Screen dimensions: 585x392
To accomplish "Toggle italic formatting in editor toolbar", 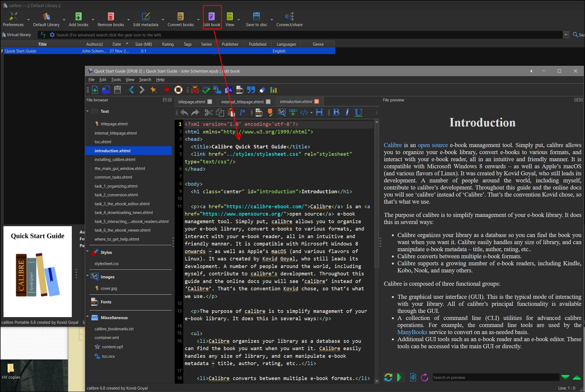I will 347,112.
